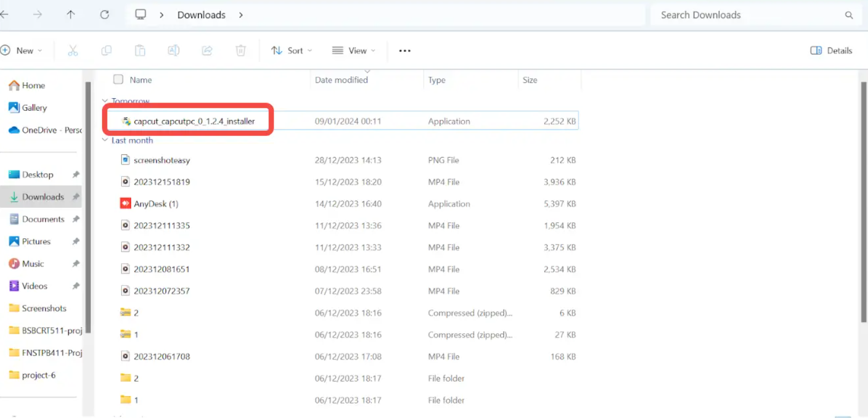
Task: Open the New item dropdown
Action: (22, 51)
